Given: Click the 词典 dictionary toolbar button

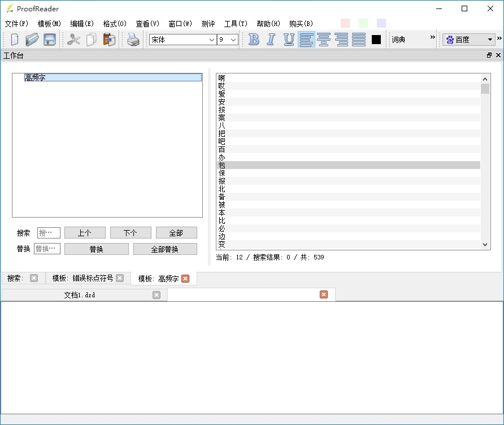Looking at the screenshot, I should [398, 40].
